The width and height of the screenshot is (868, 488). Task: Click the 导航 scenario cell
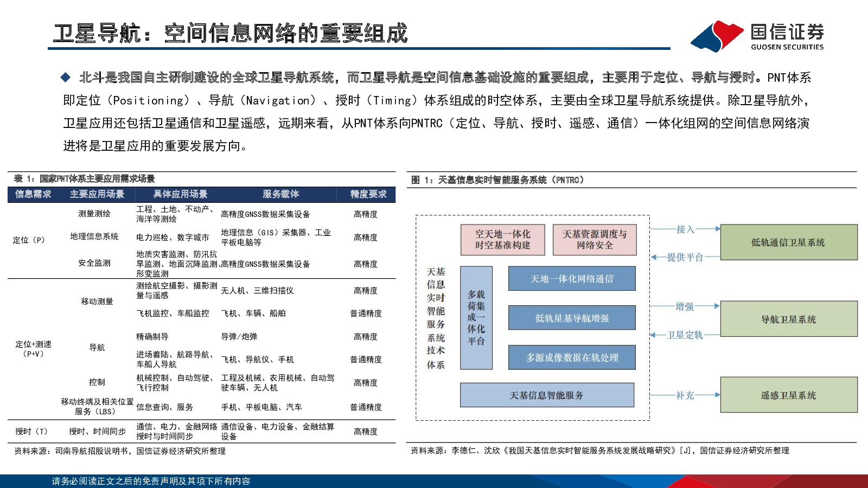97,348
